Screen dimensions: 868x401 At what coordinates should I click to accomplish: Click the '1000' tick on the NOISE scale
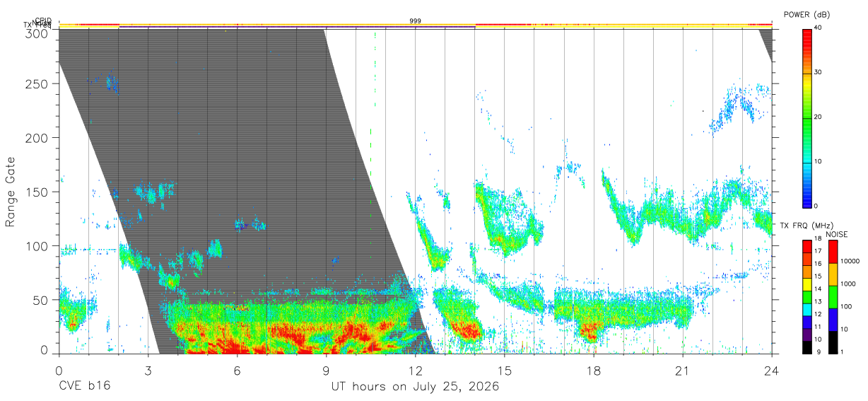coord(848,284)
